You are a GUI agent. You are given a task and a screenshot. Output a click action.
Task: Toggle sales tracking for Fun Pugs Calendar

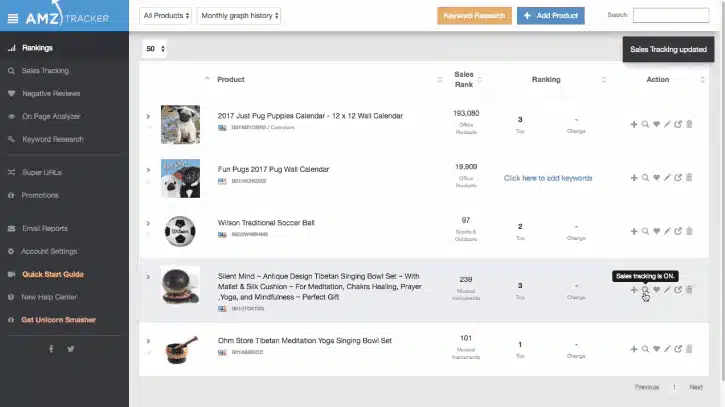(x=645, y=178)
